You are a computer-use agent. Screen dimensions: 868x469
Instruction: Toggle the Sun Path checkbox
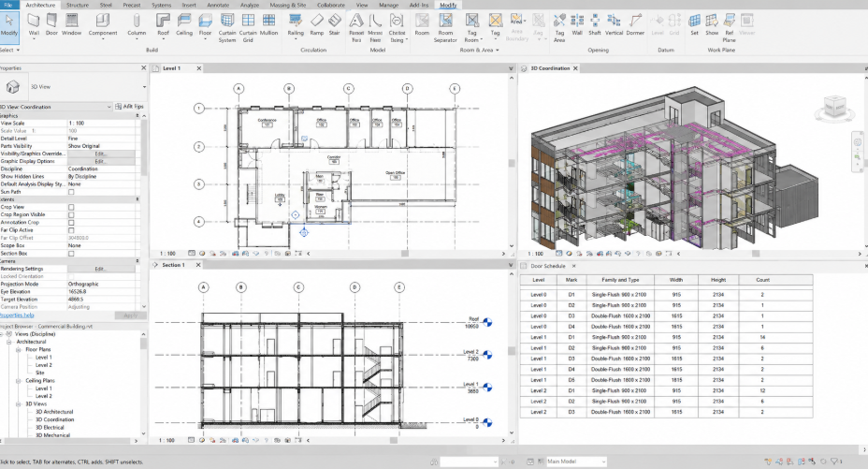click(x=71, y=192)
